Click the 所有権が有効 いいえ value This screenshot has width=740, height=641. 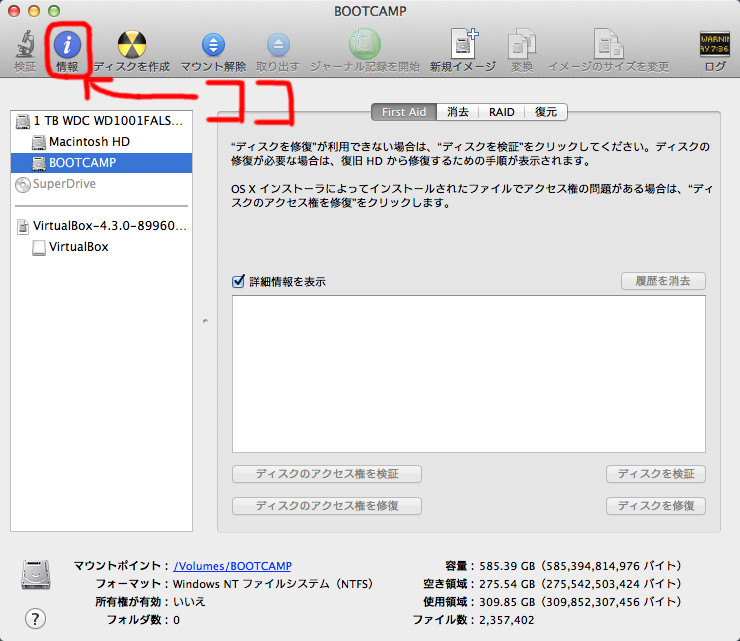click(x=189, y=602)
